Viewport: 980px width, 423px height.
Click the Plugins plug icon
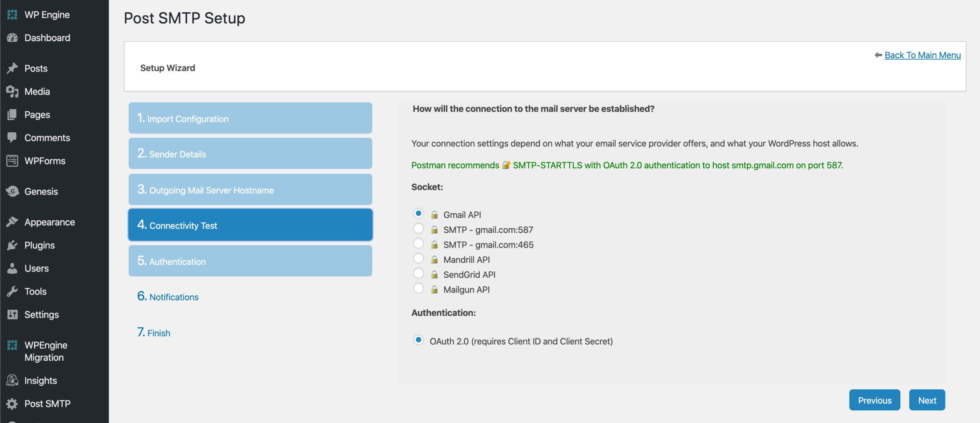tap(12, 245)
